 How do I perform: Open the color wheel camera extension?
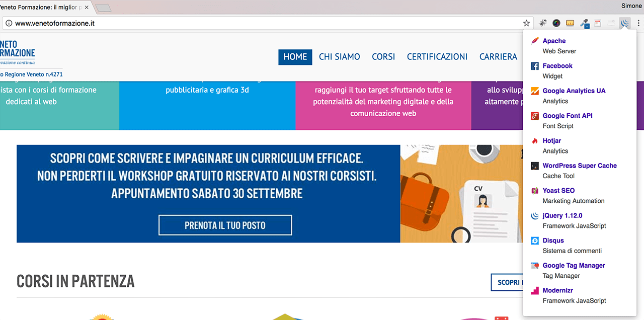coord(556,23)
